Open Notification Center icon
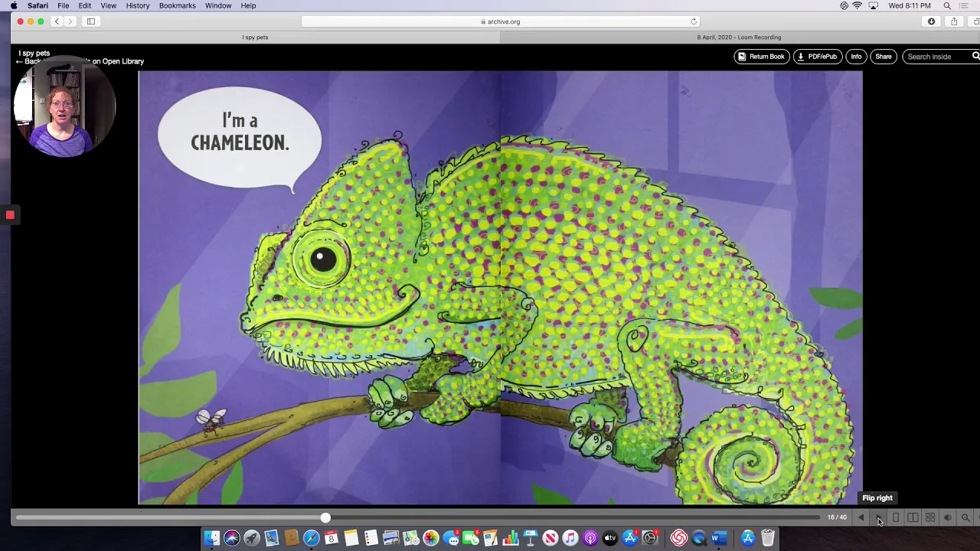980x551 pixels. tap(964, 5)
